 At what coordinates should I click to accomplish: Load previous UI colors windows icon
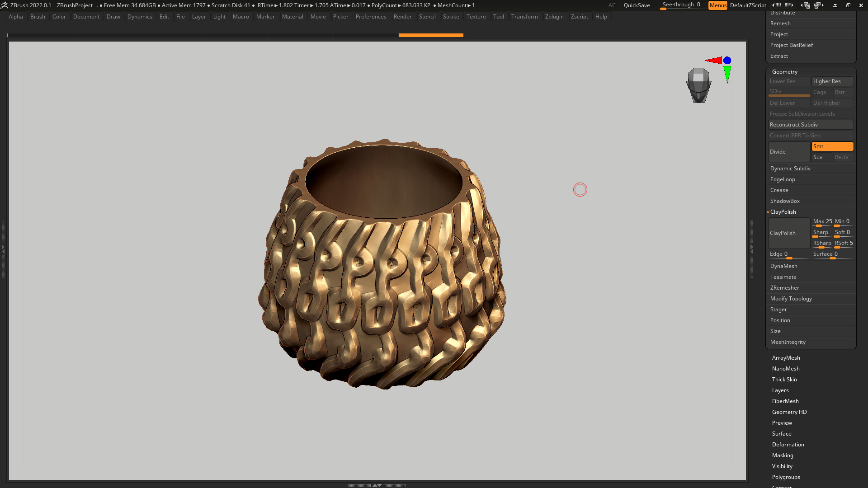(x=805, y=5)
